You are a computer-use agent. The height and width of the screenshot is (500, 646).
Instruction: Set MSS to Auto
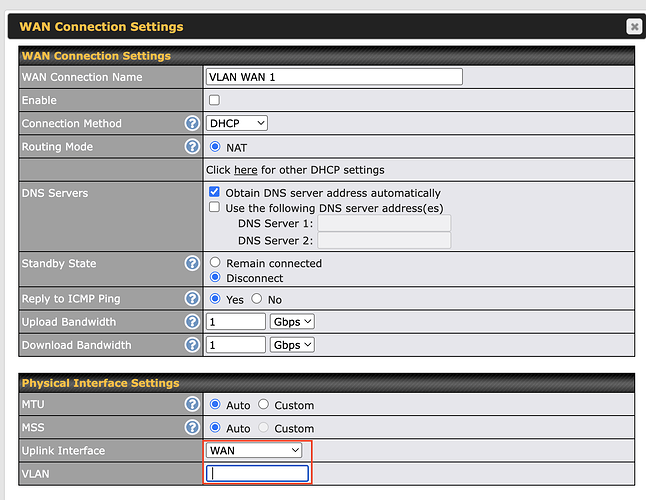[215, 428]
